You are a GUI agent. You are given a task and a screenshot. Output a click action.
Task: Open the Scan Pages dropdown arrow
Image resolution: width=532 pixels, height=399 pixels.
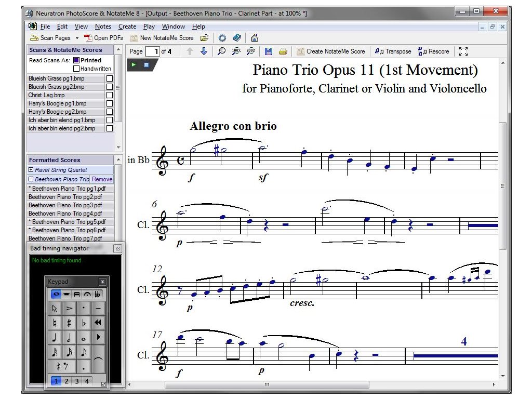pos(77,38)
